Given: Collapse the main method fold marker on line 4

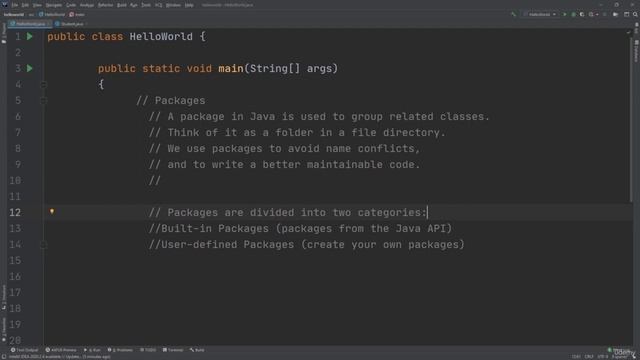Looking at the screenshot, I should 44,84.
